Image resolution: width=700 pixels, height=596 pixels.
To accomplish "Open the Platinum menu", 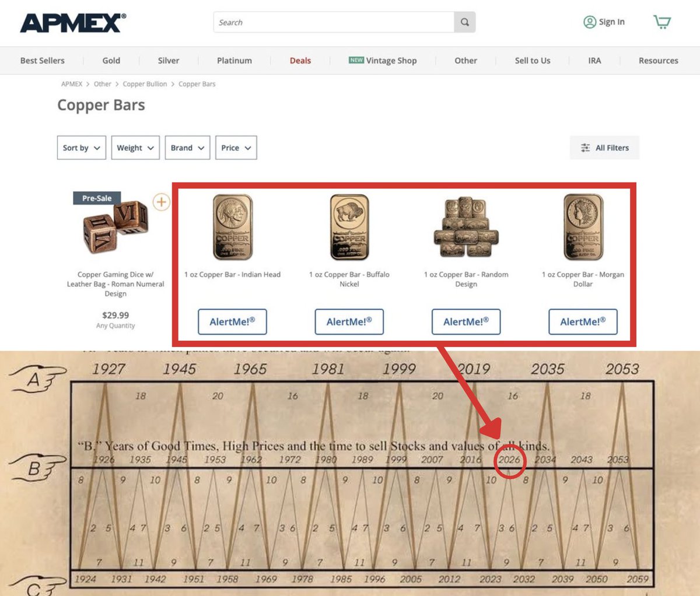I will 235,61.
